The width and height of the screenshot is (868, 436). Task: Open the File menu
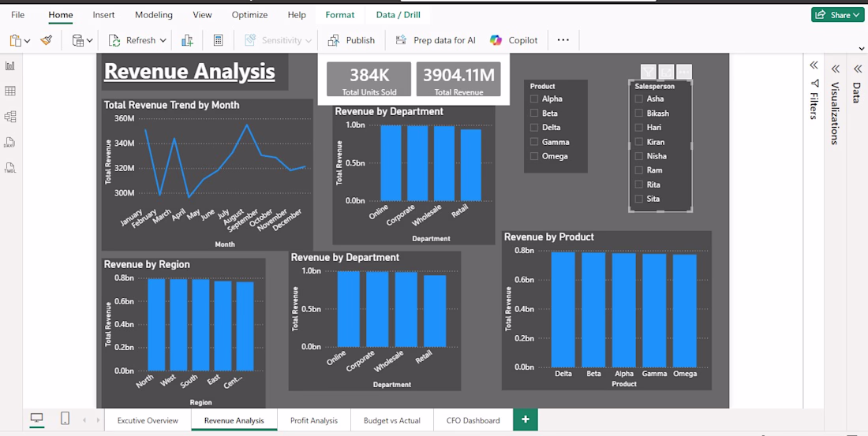click(x=17, y=15)
